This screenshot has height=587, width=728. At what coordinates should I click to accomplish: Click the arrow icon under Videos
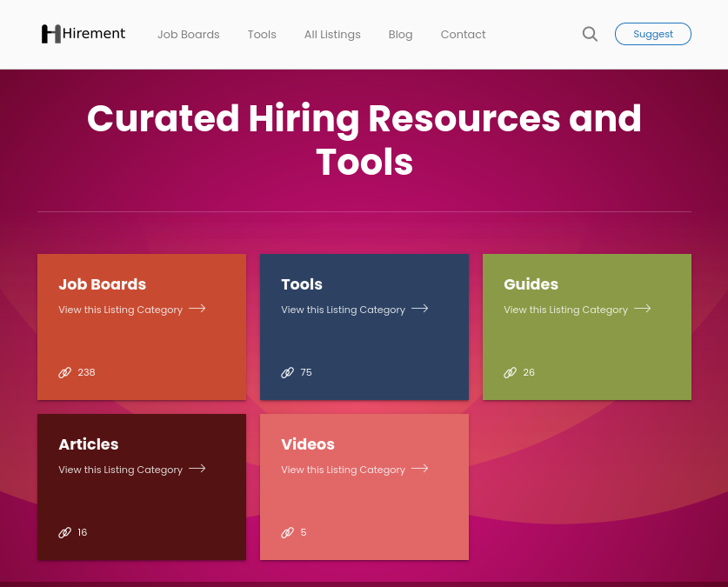(x=420, y=469)
